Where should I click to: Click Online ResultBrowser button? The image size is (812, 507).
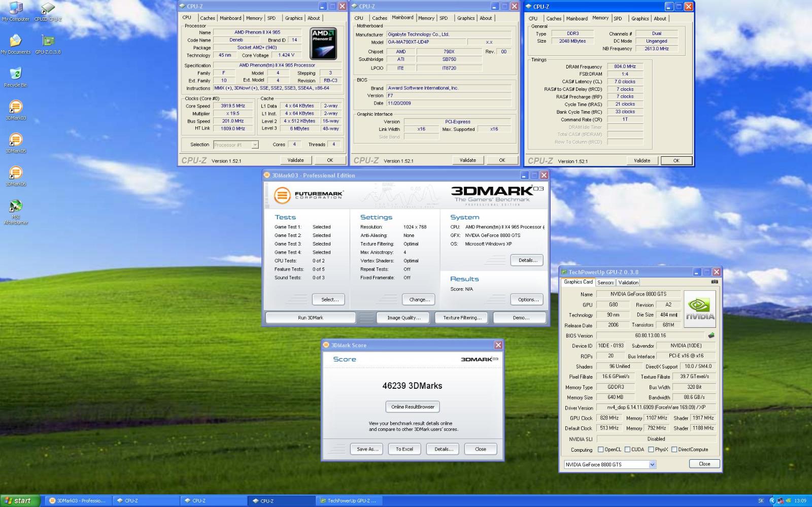[413, 407]
